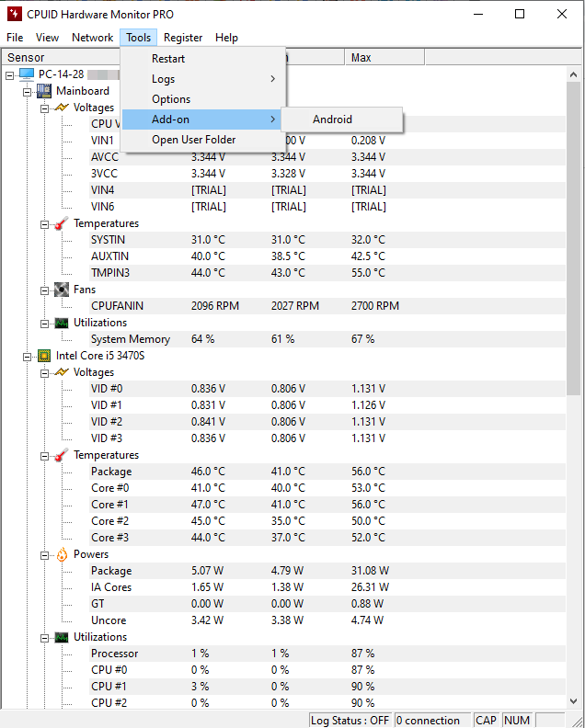Screen dimensions: 585x728
Task: Click the 31.08 W max package power
Action: (370, 571)
